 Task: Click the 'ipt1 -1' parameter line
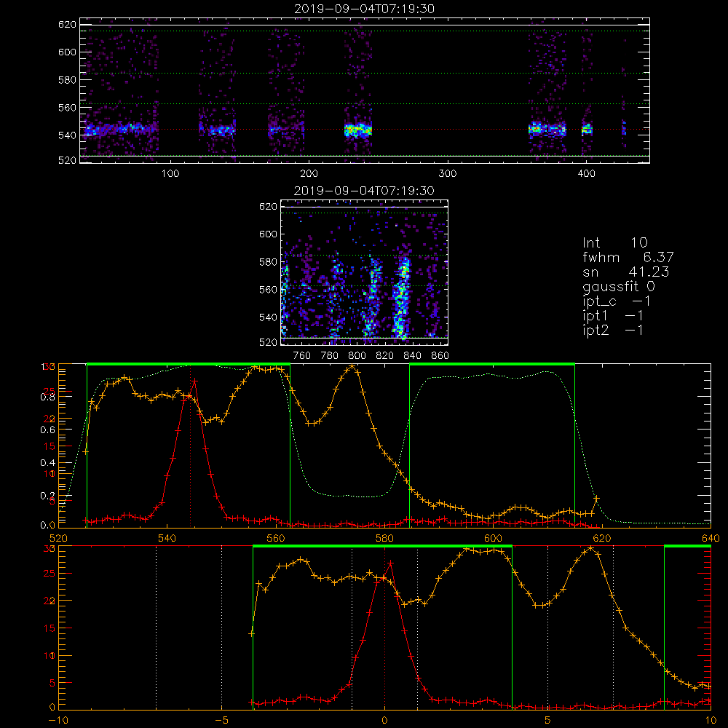click(x=613, y=316)
